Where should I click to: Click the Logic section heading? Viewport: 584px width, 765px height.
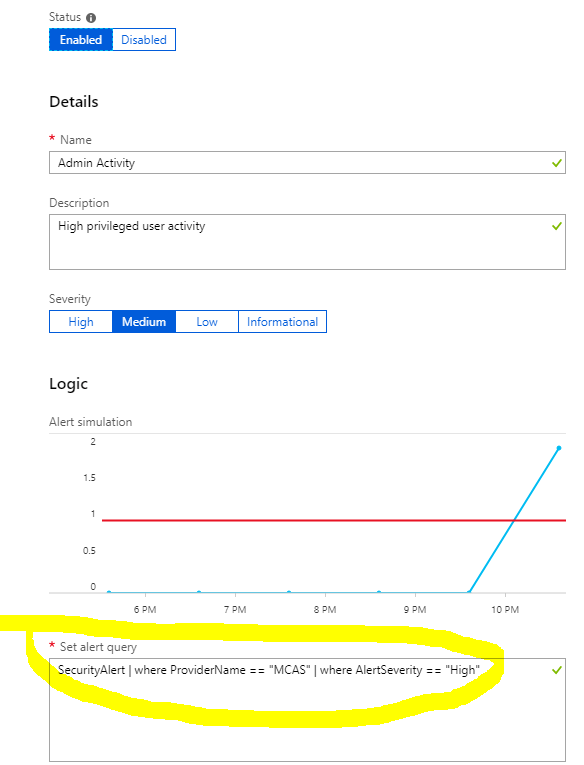coord(68,384)
